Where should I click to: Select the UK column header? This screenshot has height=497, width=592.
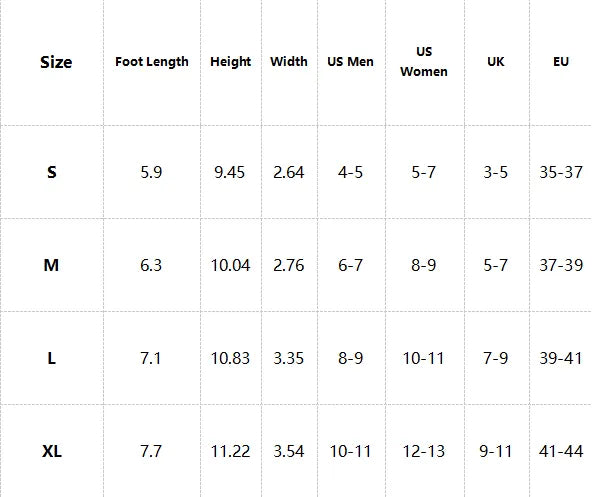click(496, 62)
